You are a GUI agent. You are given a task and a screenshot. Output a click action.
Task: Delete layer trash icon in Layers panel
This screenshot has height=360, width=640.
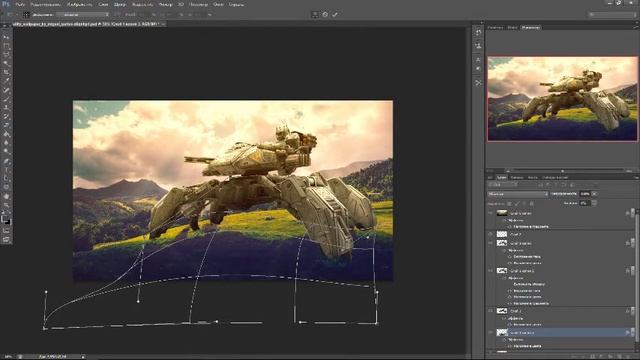pos(629,356)
